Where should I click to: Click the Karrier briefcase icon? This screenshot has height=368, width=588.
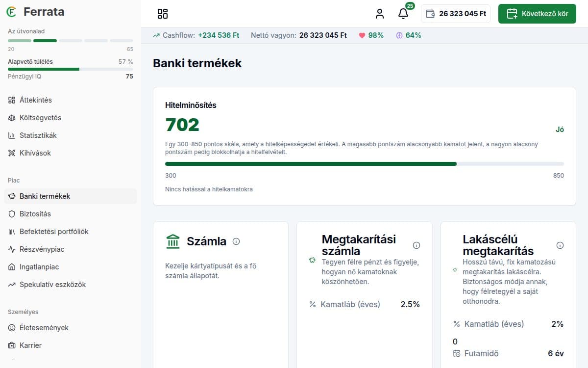pyautogui.click(x=12, y=345)
